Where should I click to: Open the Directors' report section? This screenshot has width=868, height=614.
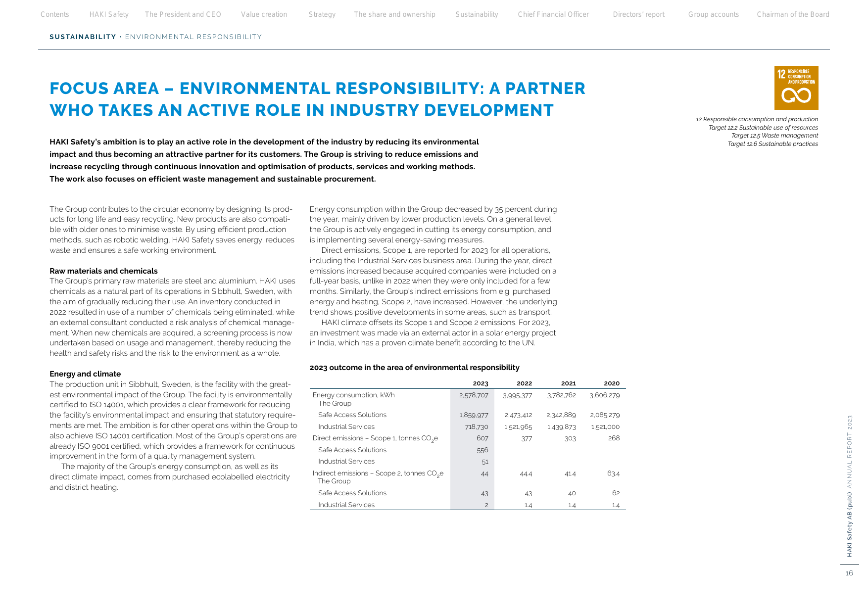pos(639,14)
